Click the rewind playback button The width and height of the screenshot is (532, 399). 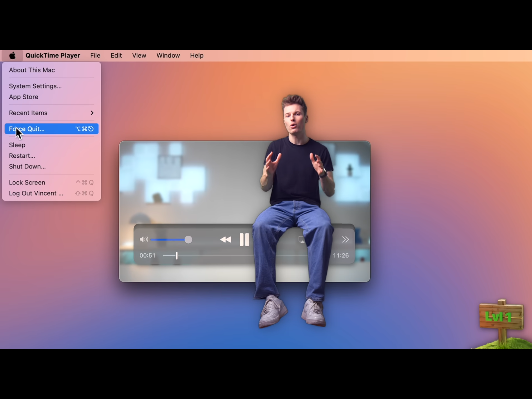tap(225, 240)
